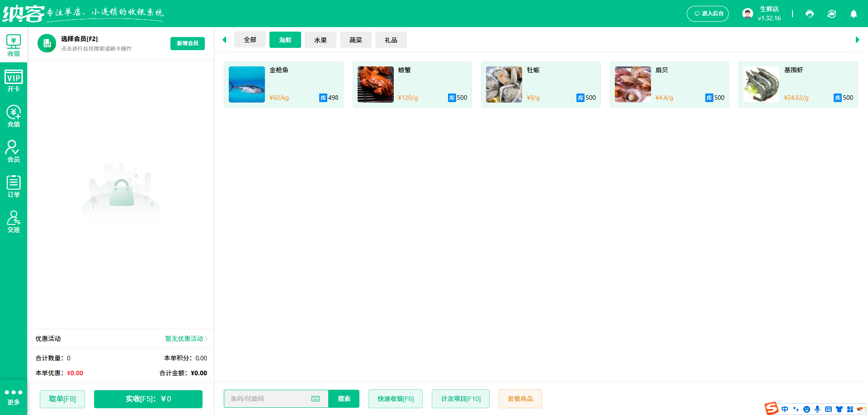
Task: Open the on-screen keyboard in the barcode field
Action: click(316, 399)
